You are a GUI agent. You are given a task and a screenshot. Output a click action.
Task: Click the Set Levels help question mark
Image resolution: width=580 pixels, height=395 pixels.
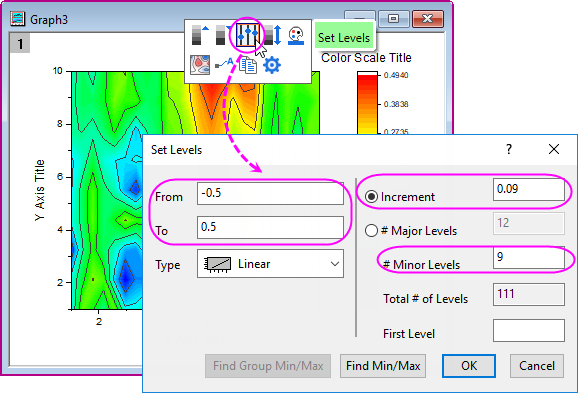[509, 149]
